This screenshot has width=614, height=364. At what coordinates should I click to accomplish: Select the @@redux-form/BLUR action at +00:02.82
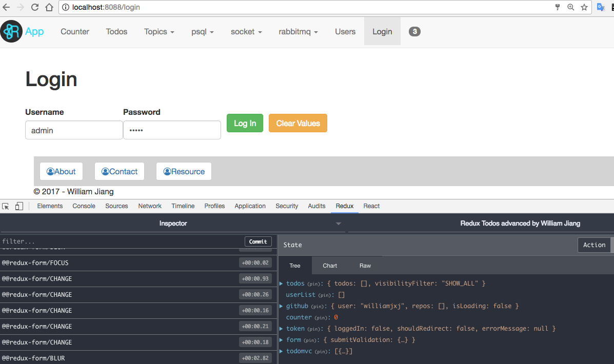138,358
